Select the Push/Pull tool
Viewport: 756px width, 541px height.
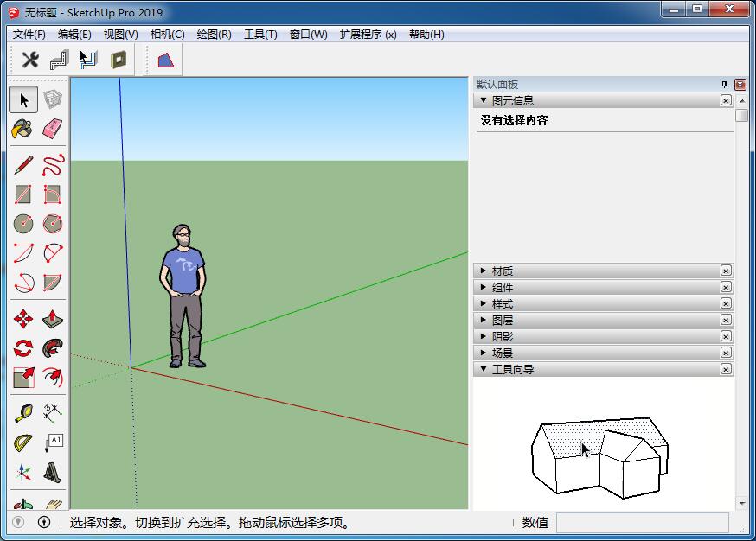53,319
